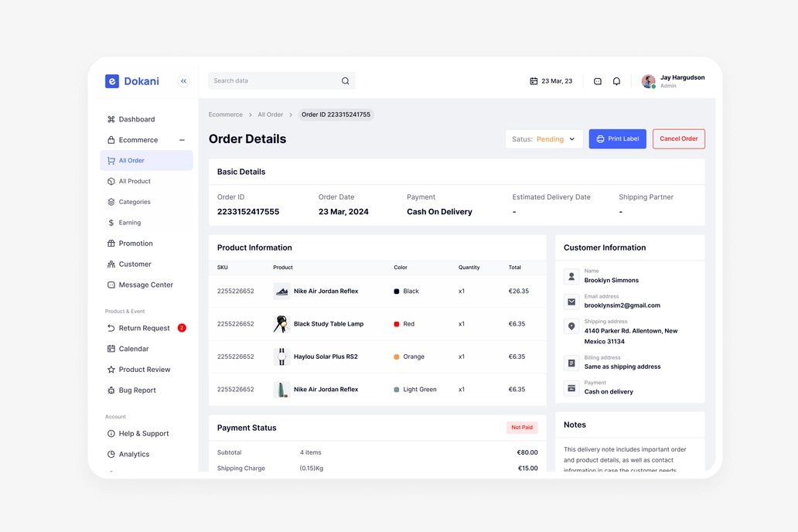
Task: Click the Return Request badge showing 2
Action: (182, 328)
